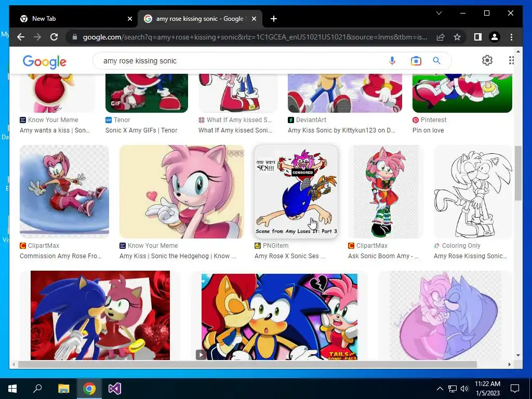
Task: Open 'Amy Kiss Sonic by Kittykun123' link
Action: coord(342,130)
